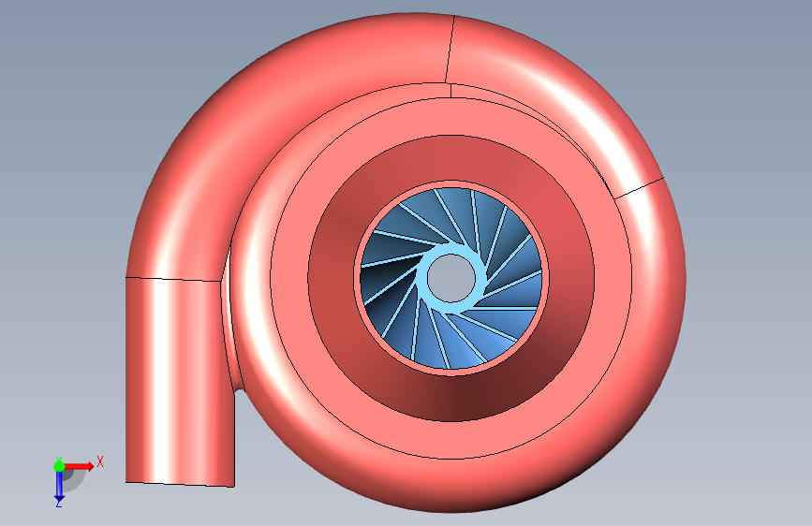This screenshot has width=812, height=526.
Task: Click the green Y axis dot of the triad
Action: [59, 466]
